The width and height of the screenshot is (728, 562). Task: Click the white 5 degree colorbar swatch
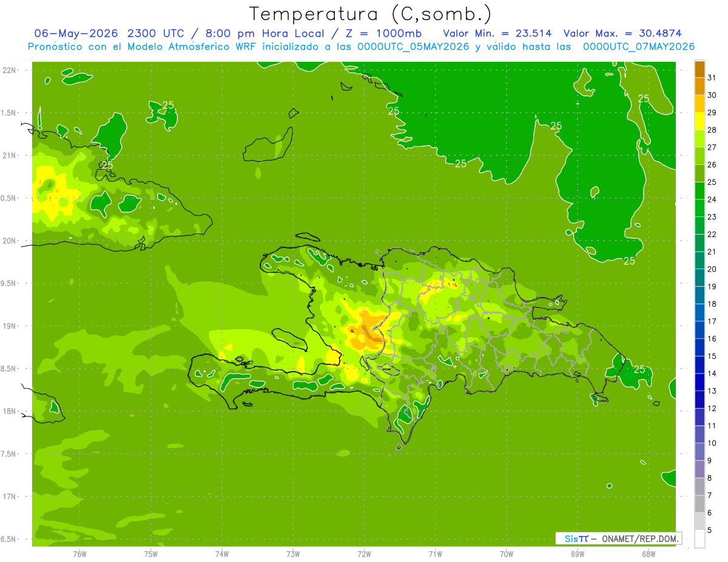pos(699,539)
